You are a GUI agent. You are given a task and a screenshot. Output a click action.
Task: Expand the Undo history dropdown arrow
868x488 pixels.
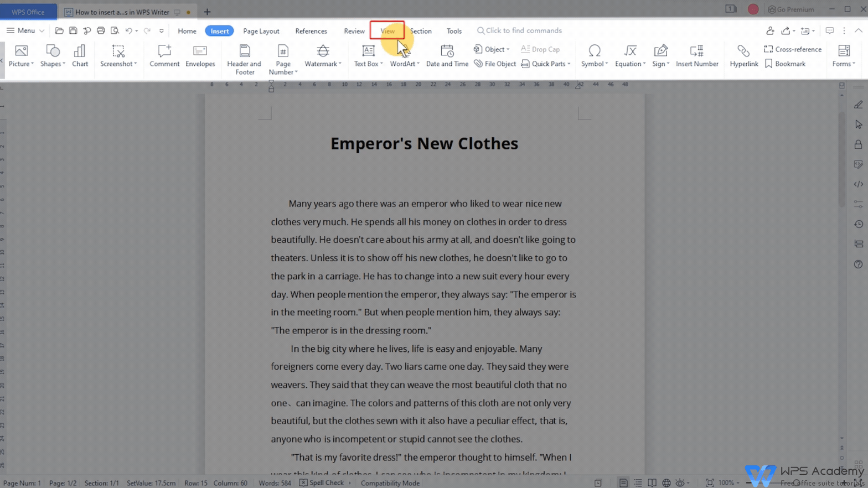[x=137, y=31]
